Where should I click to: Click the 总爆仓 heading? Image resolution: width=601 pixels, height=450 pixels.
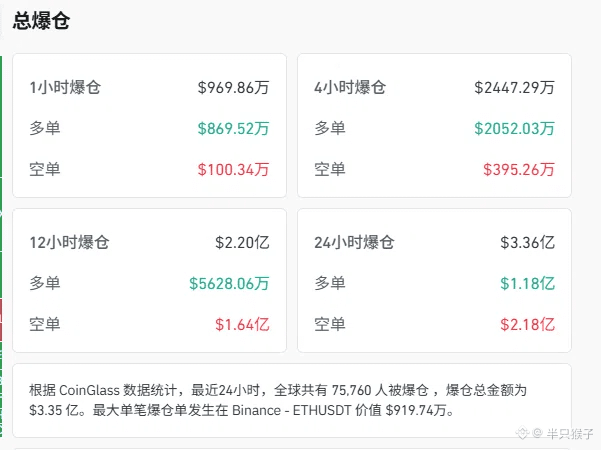(x=41, y=21)
